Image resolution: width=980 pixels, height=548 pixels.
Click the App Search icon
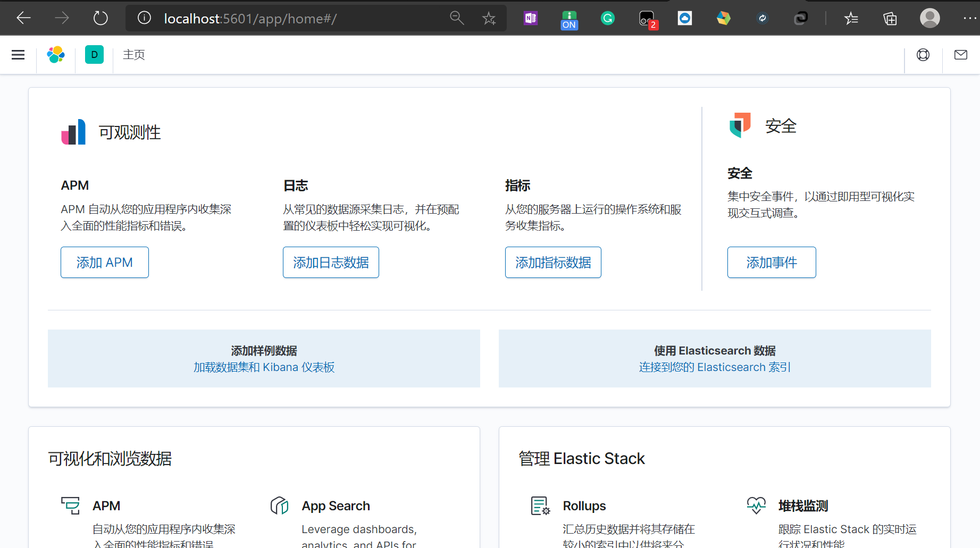(x=280, y=505)
